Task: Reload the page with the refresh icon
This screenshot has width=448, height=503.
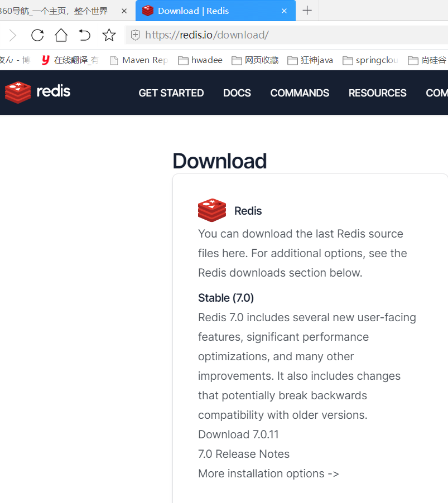Action: pyautogui.click(x=37, y=35)
